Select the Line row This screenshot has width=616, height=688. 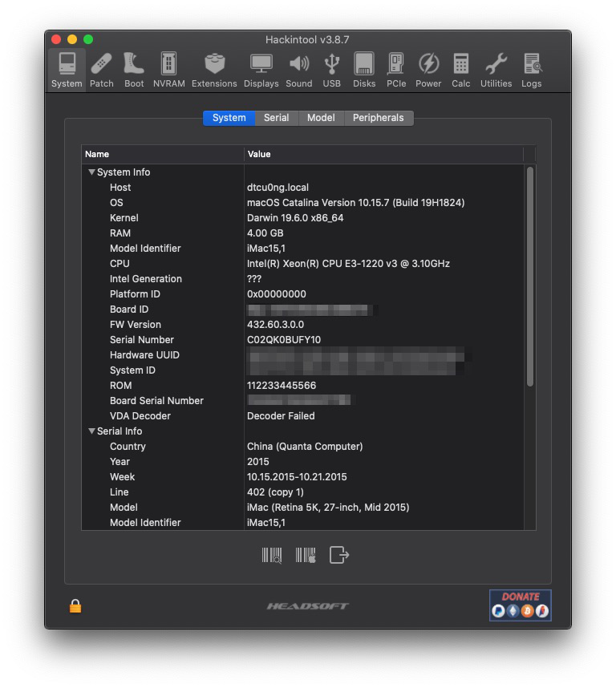click(302, 492)
